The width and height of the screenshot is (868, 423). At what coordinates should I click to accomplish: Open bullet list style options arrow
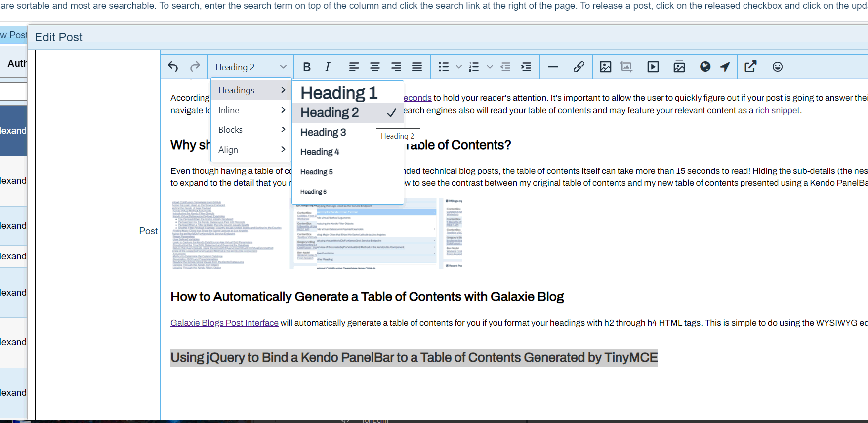pos(459,67)
